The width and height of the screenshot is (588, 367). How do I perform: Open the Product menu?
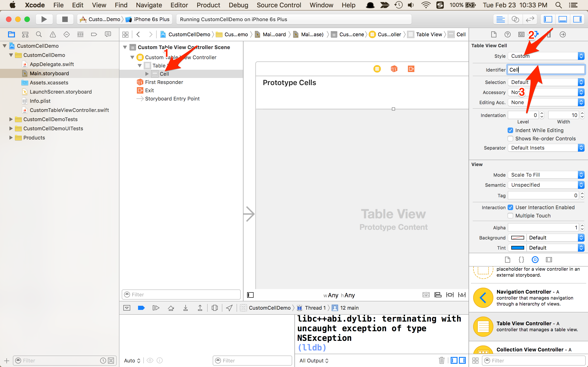pos(208,5)
